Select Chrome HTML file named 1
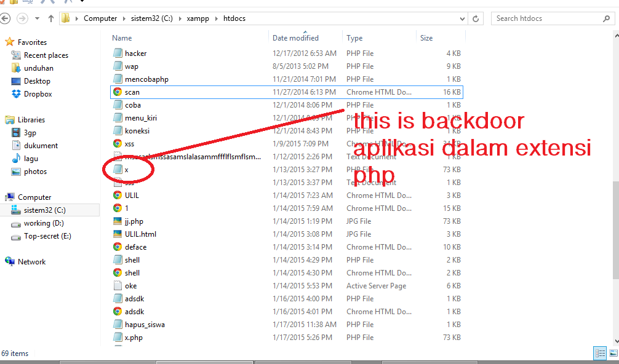Screen dimensions: 619x364 [287, 208]
